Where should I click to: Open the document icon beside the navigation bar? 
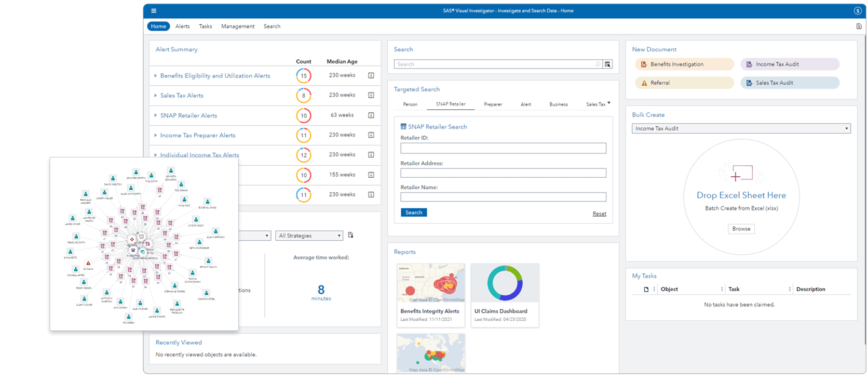click(x=859, y=26)
